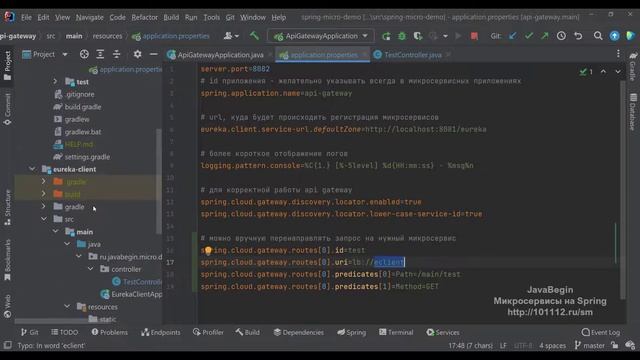Image resolution: width=640 pixels, height=360 pixels.
Task: Collapse the java folder
Action: point(67,244)
